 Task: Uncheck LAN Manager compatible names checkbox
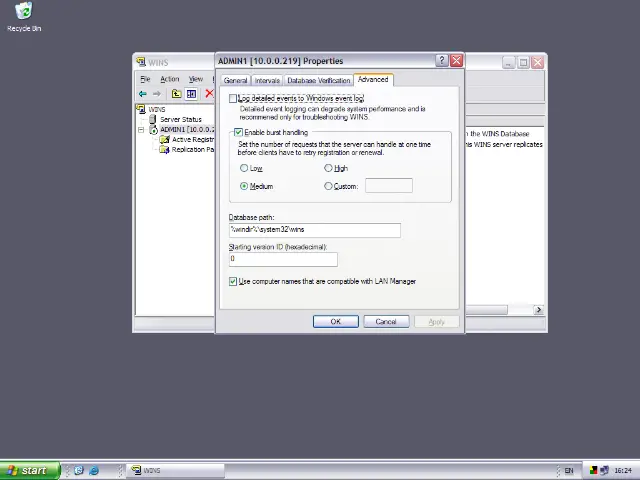click(x=233, y=282)
